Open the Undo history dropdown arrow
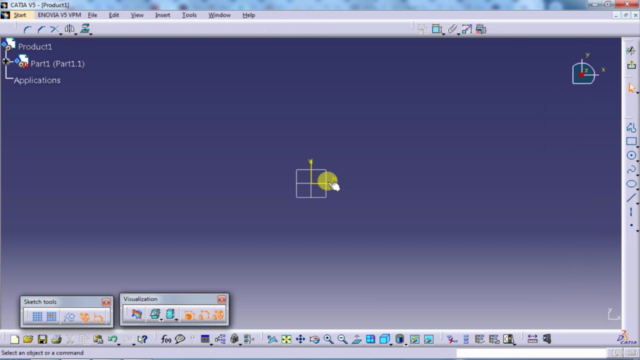The height and width of the screenshot is (360, 640). coord(119,344)
